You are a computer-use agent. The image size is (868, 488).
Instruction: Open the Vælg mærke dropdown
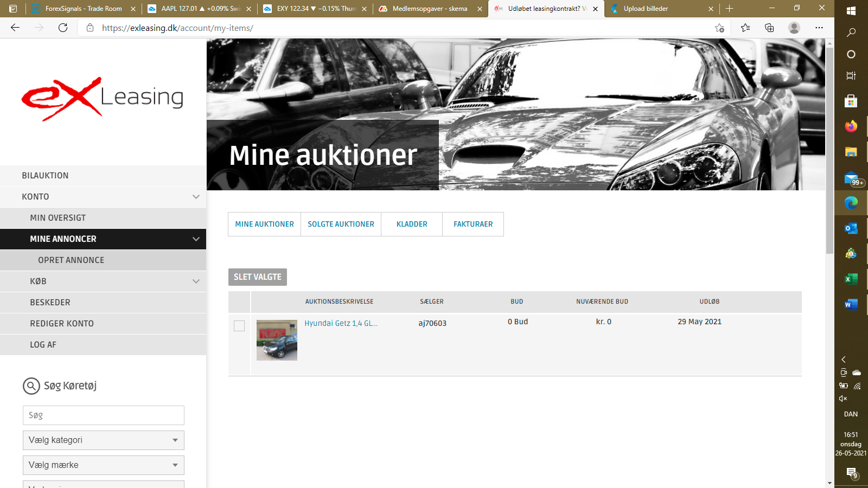(x=104, y=465)
